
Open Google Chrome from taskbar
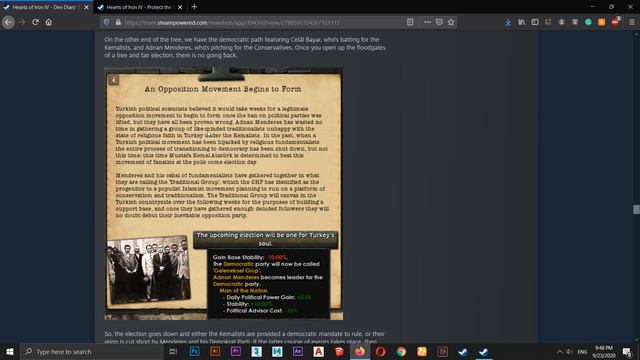[x=401, y=351]
